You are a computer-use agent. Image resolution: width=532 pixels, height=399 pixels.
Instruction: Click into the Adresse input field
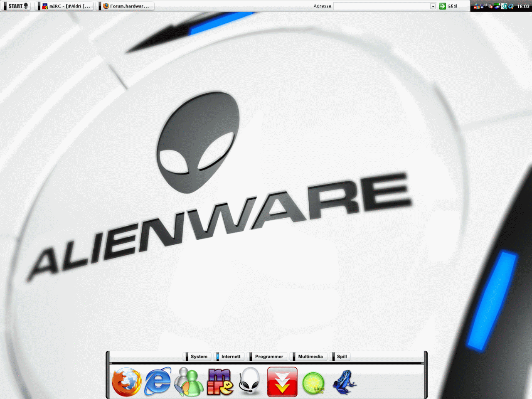[382, 6]
